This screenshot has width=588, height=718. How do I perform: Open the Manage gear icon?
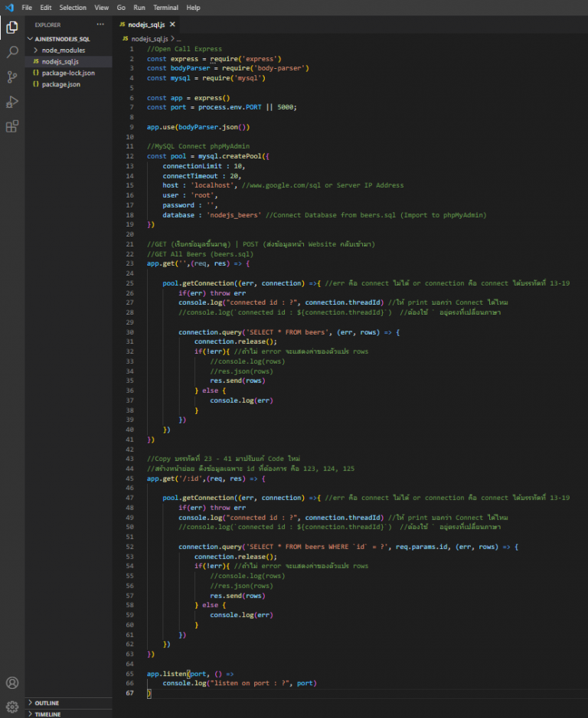click(12, 706)
